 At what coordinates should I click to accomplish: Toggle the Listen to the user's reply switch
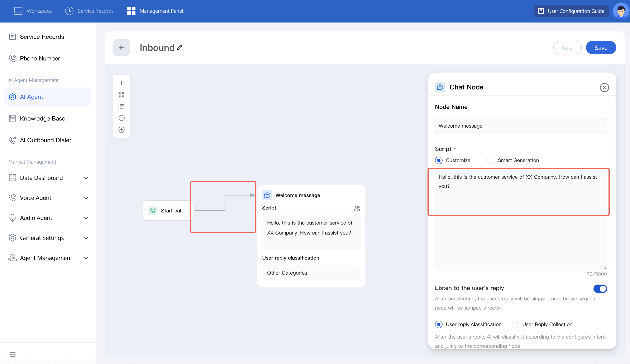tap(600, 289)
